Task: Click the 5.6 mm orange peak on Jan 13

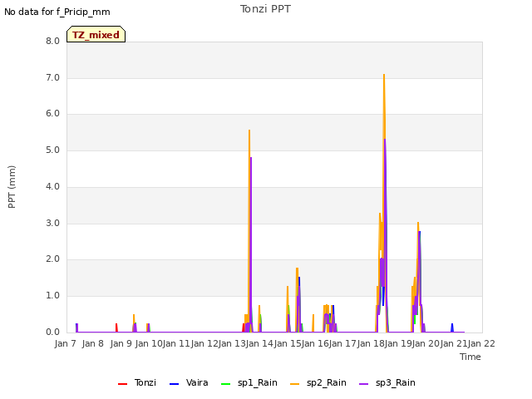Action: pyautogui.click(x=249, y=131)
